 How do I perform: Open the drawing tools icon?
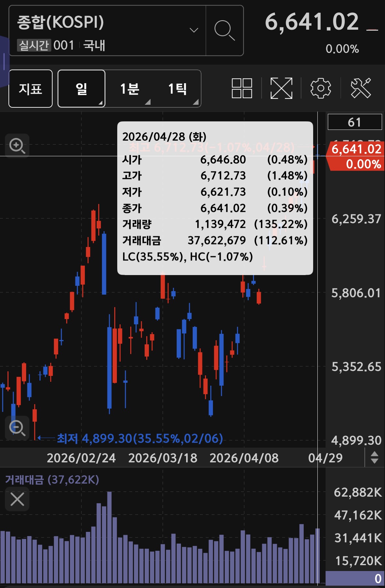point(361,88)
